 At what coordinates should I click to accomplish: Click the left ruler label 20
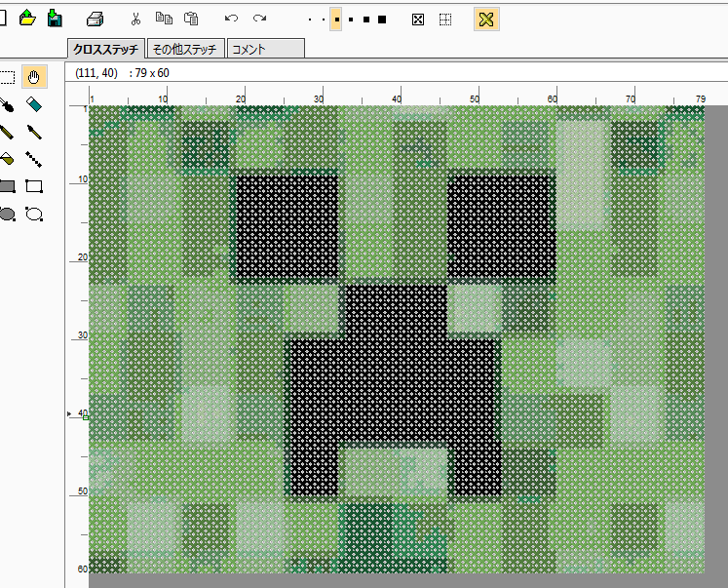click(x=83, y=256)
